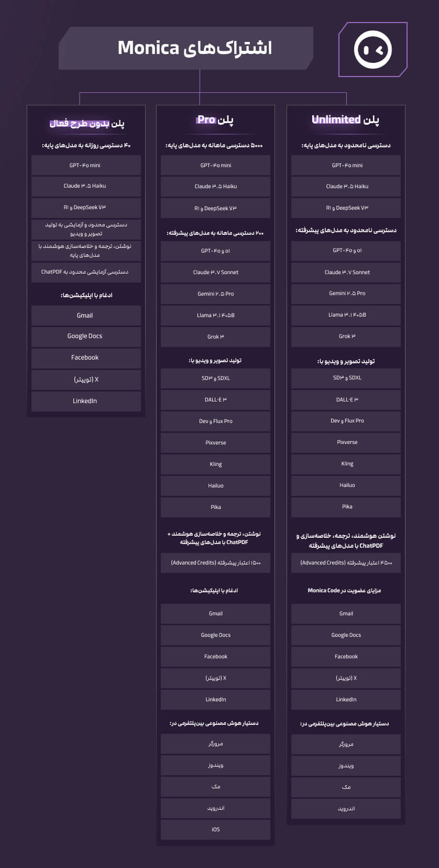Click the "اشتراک‌های Monica" title banner
The width and height of the screenshot is (439, 868).
[194, 48]
